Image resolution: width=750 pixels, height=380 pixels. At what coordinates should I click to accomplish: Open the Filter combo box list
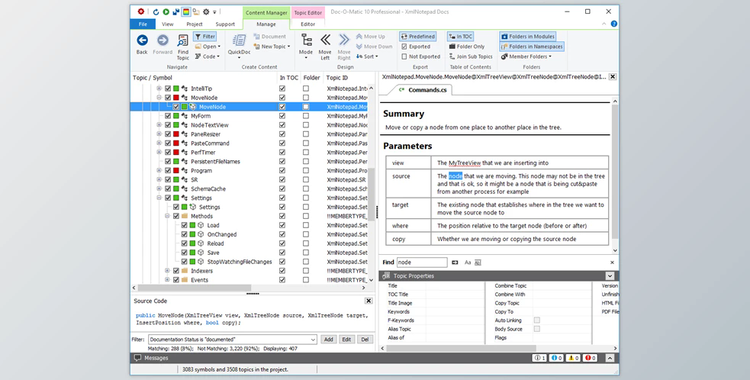click(313, 339)
